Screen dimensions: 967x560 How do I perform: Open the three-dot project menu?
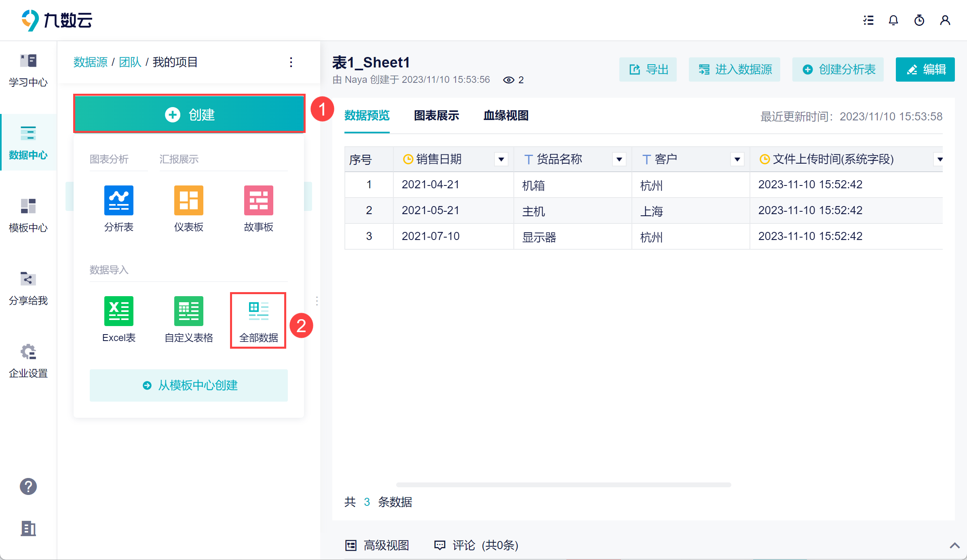coord(291,62)
